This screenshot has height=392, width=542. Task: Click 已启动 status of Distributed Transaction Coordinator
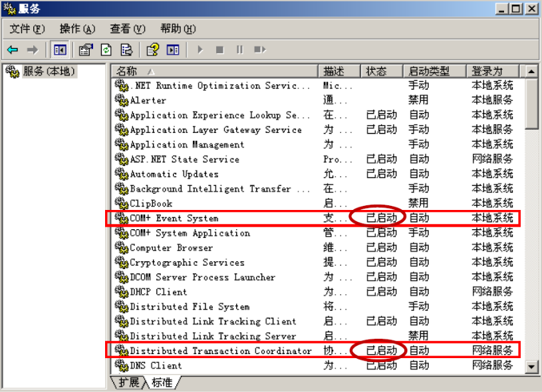[382, 351]
